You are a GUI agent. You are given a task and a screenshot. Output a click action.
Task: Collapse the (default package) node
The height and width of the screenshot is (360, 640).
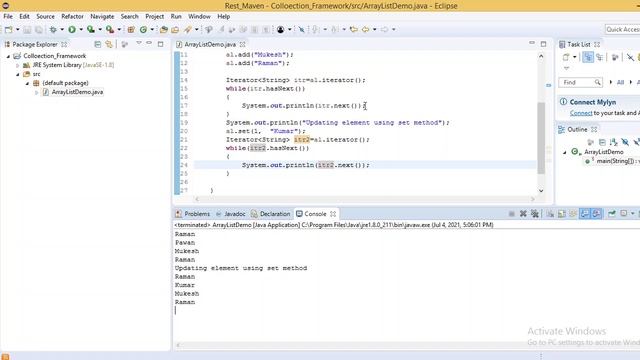[x=27, y=83]
